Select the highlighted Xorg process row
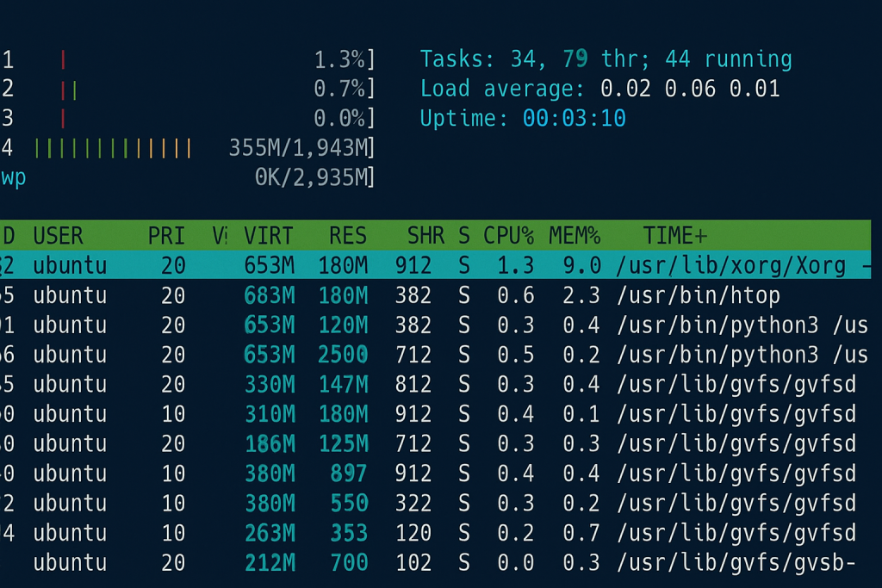882x588 pixels. tap(345, 265)
